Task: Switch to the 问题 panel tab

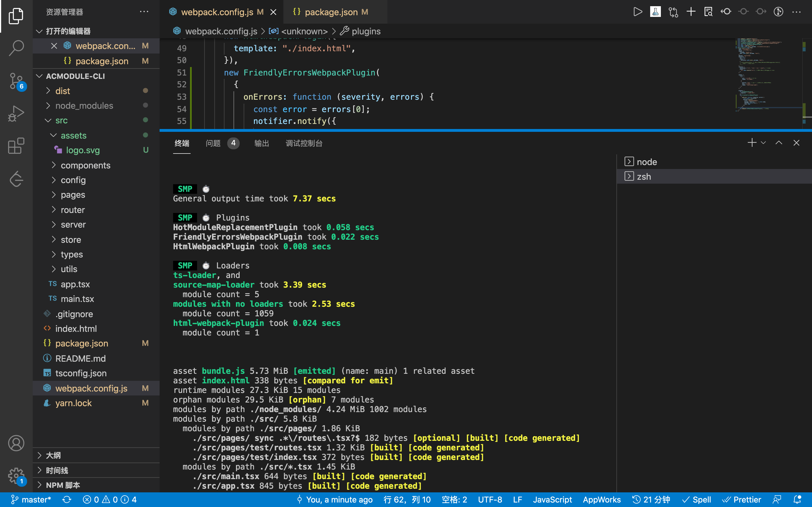Action: (x=213, y=144)
